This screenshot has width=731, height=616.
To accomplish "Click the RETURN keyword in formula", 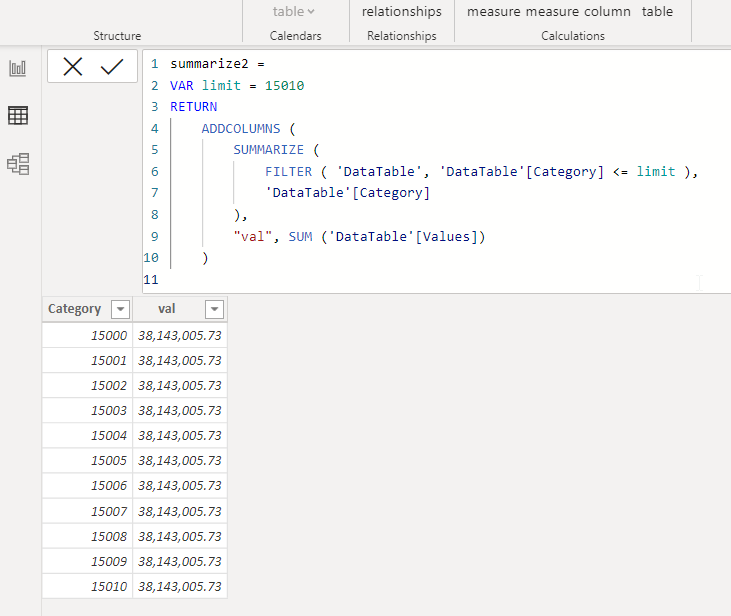I will click(x=193, y=107).
